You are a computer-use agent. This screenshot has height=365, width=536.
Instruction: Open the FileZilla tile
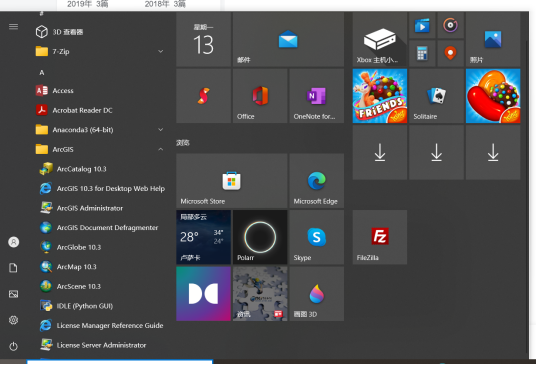pyautogui.click(x=380, y=237)
